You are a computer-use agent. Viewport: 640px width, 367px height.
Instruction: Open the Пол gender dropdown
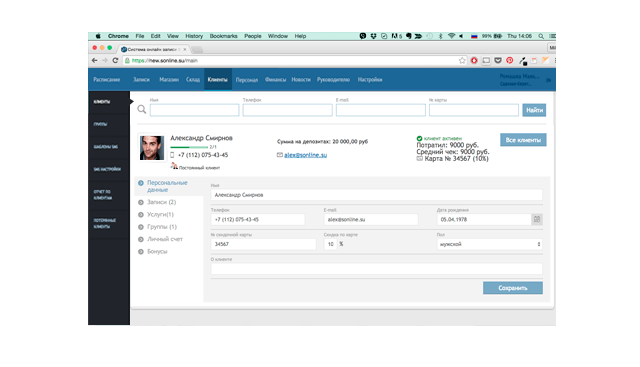click(x=490, y=244)
